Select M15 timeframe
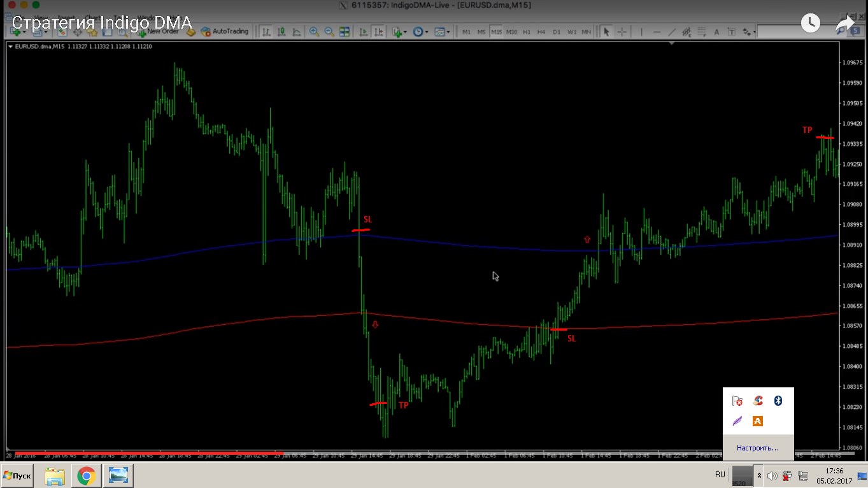Image resolution: width=868 pixels, height=488 pixels. pos(496,32)
